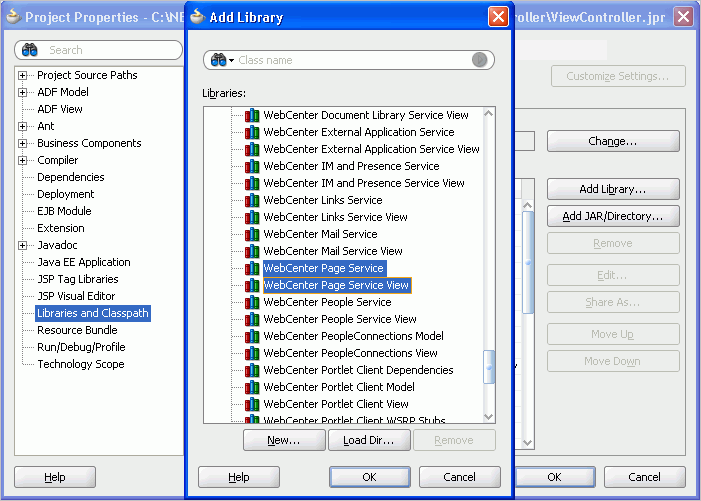This screenshot has width=701, height=501.
Task: Click library icon beside WebCenter Portlet Client View
Action: click(252, 404)
